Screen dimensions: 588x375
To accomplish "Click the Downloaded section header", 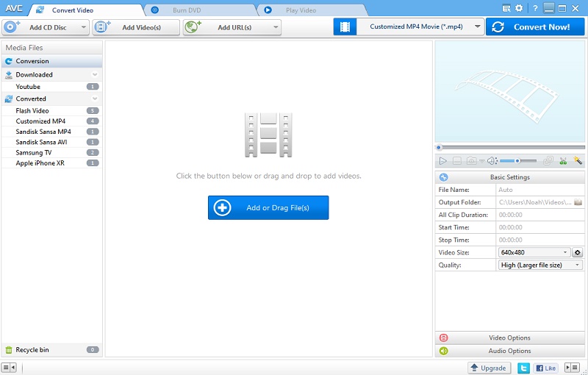I will 51,74.
